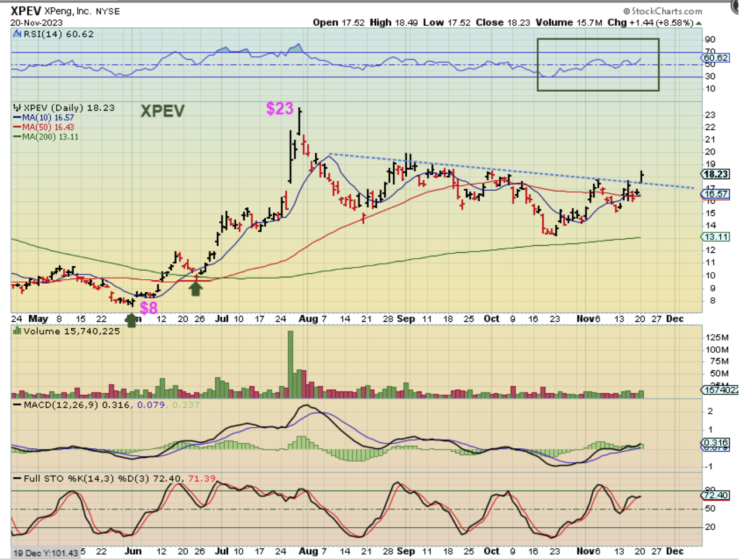Image resolution: width=739 pixels, height=560 pixels.
Task: Click inside the green rectangle on RSI panel
Action: pyautogui.click(x=597, y=64)
